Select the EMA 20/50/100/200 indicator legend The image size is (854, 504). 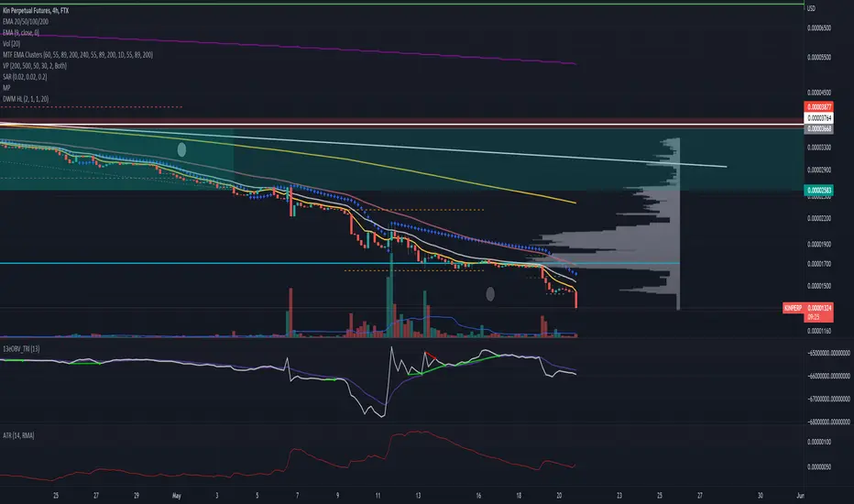coord(26,21)
